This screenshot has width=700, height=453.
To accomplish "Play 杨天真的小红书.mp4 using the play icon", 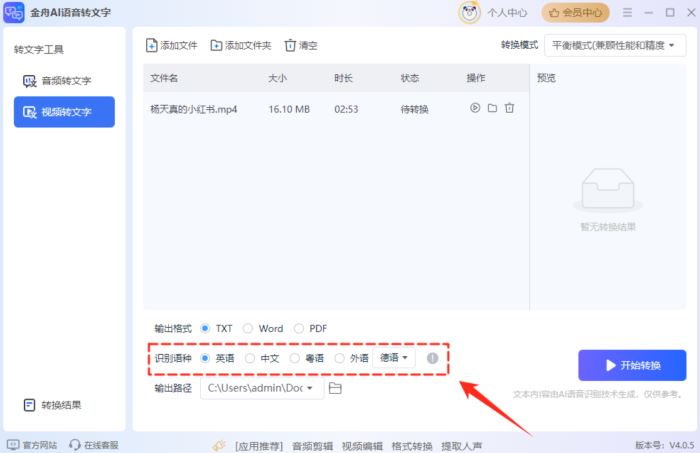I will click(x=475, y=108).
